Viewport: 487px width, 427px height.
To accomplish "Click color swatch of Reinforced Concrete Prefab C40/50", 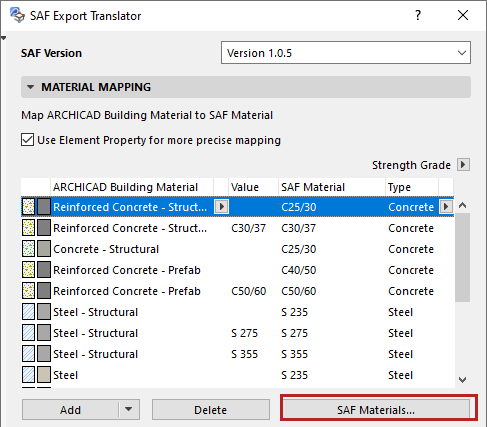I will (x=44, y=270).
